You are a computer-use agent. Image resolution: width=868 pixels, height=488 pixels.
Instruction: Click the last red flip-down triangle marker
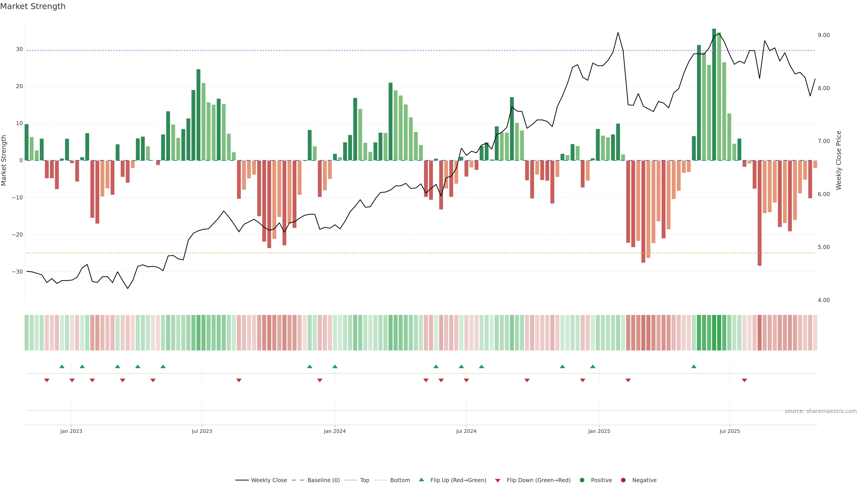point(744,380)
